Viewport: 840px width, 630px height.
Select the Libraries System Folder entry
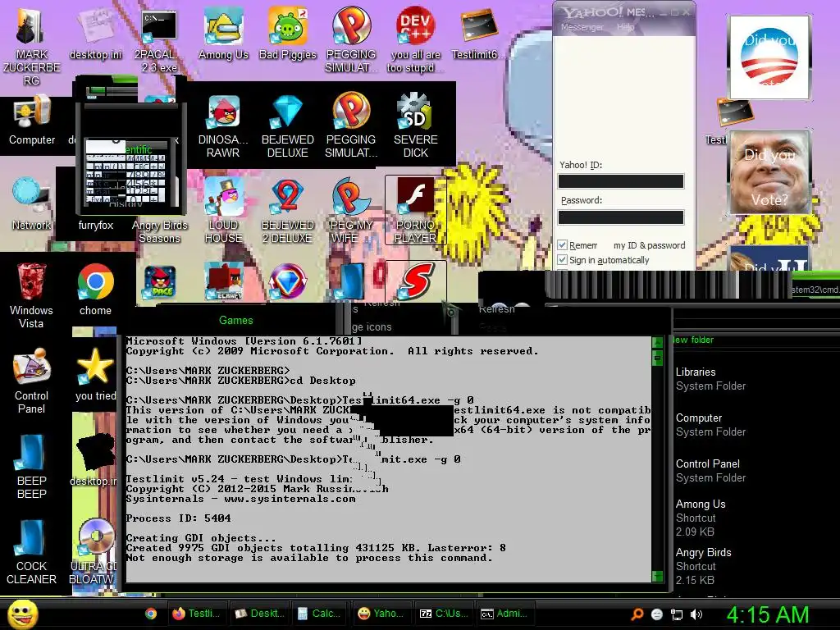710,379
